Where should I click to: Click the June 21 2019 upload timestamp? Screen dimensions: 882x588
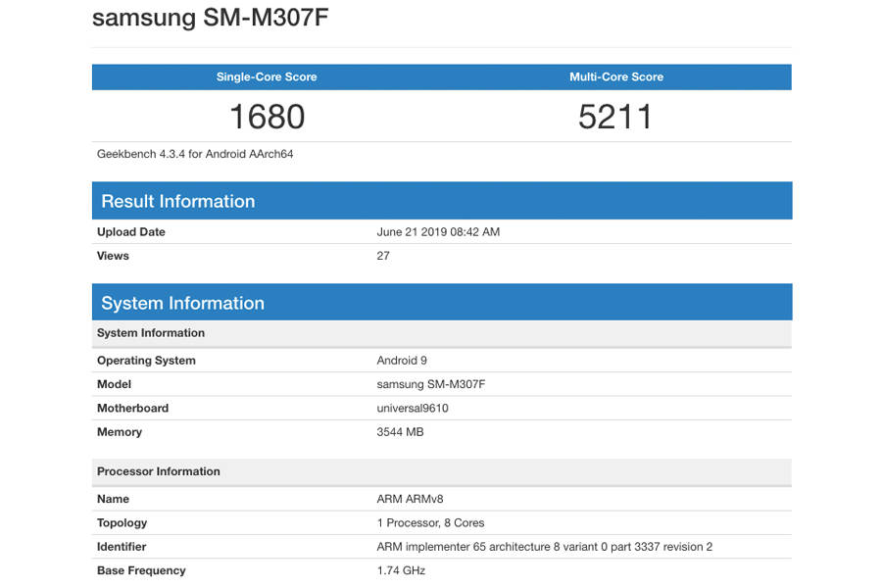(435, 232)
